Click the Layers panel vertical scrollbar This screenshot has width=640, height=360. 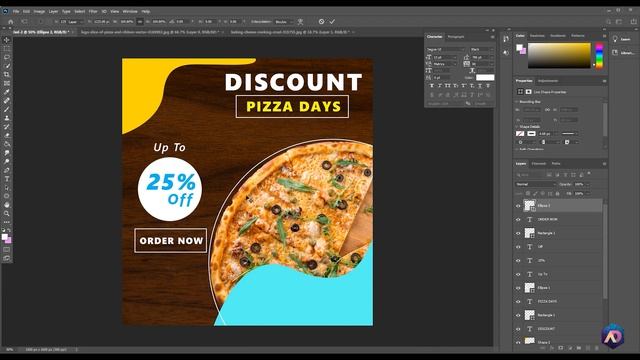pos(605,251)
